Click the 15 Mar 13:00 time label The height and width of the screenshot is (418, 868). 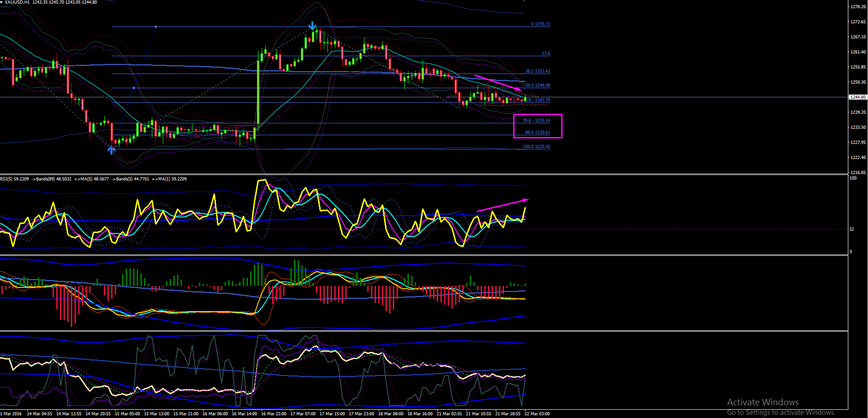tap(157, 414)
